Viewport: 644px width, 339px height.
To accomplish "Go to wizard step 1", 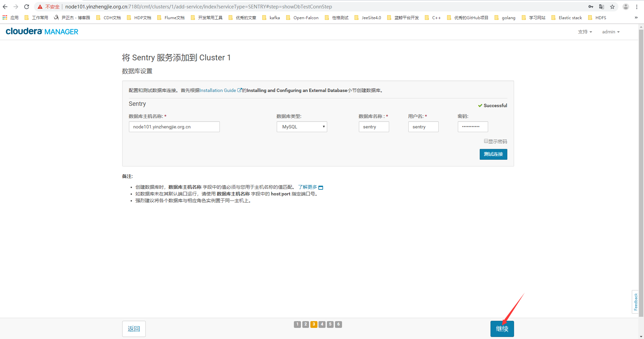I will [x=297, y=324].
